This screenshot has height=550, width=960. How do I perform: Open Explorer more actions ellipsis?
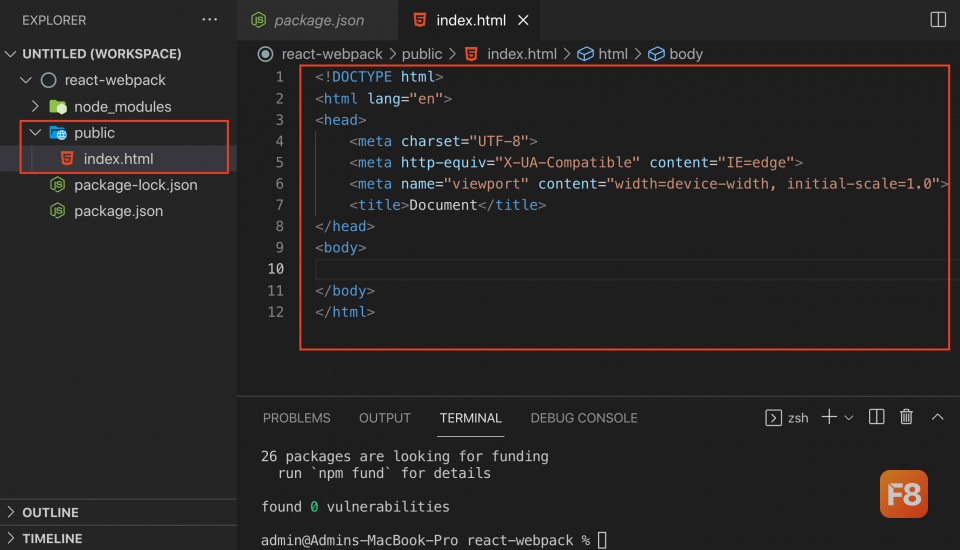pos(209,20)
